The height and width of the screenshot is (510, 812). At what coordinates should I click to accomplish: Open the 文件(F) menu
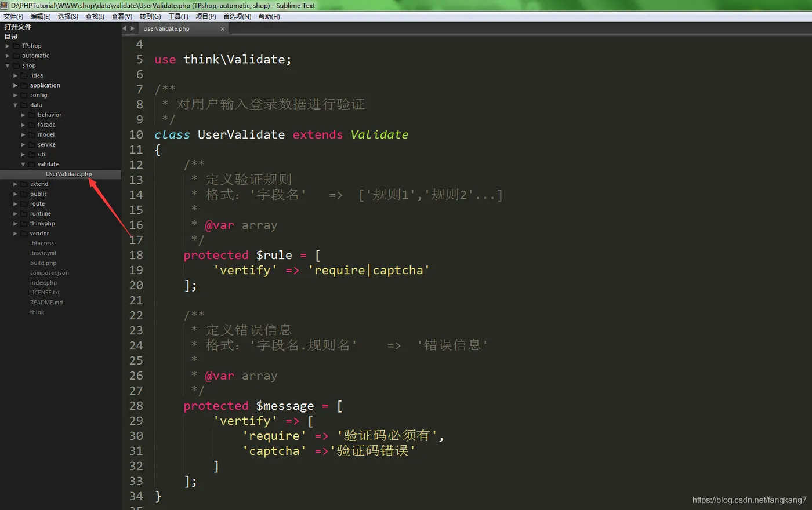pyautogui.click(x=13, y=16)
